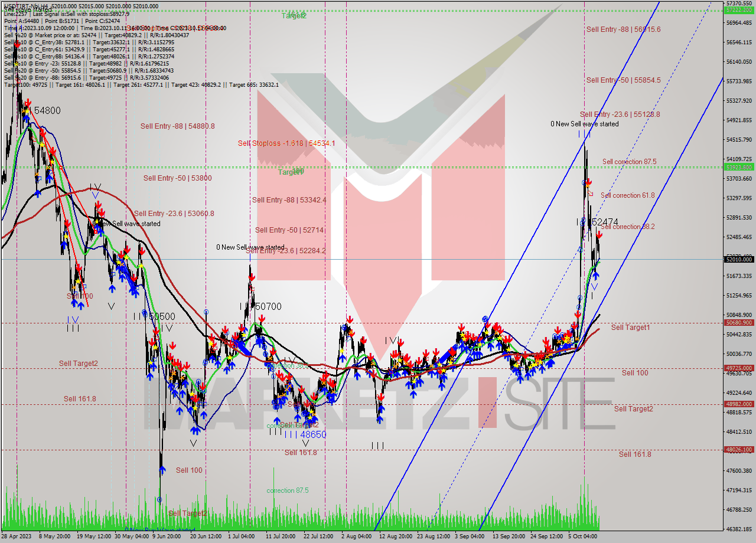Click the 54921.855 price axis value
756x543 pixels.
point(739,120)
